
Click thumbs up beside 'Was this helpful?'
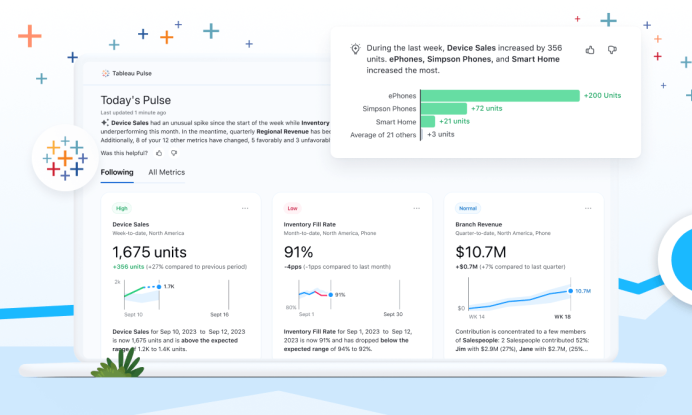coord(158,153)
